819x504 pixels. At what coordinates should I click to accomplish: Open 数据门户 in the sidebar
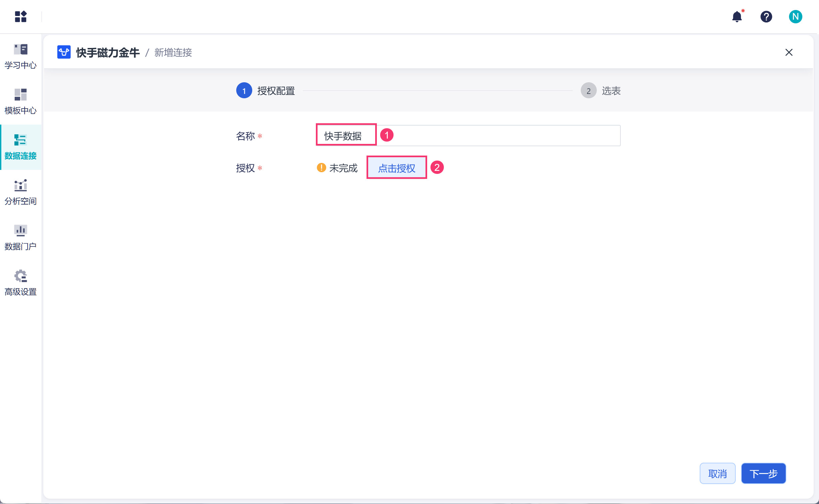coord(21,238)
